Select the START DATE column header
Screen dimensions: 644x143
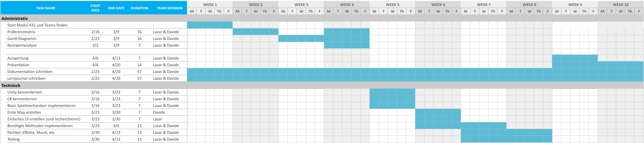(x=95, y=8)
